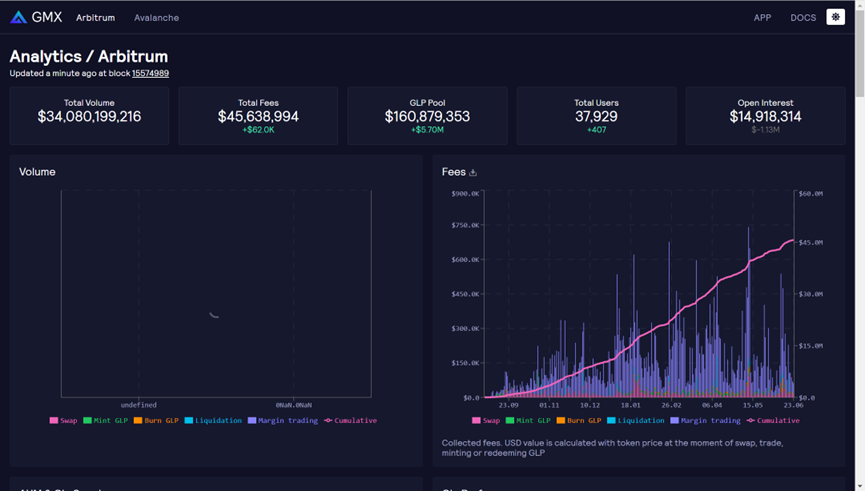This screenshot has width=865, height=491.
Task: Toggle the light/dark theme button
Action: point(835,17)
